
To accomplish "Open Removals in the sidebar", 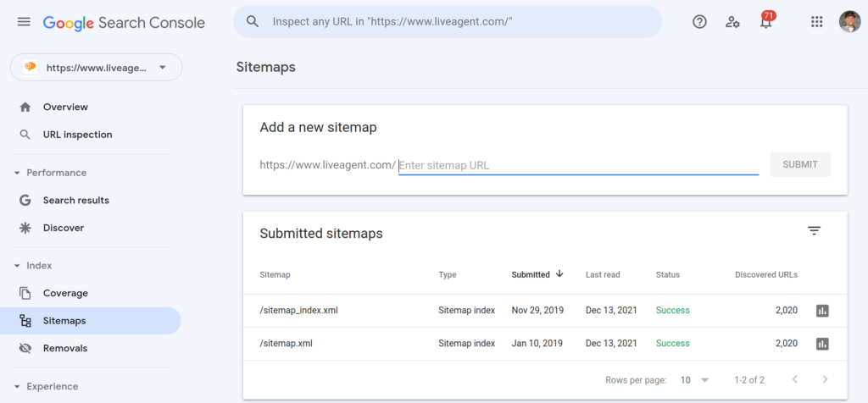I will click(x=65, y=348).
